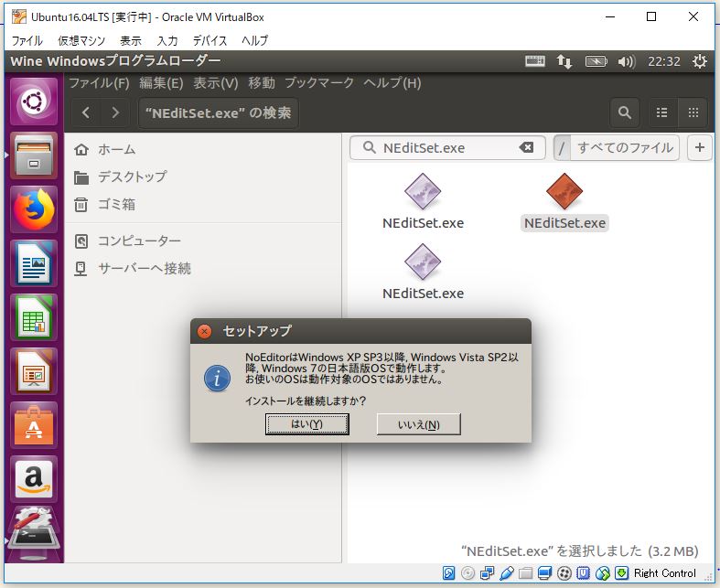720x588 pixels.
Task: Click VirtualBox recording status icon
Action: click(x=564, y=573)
